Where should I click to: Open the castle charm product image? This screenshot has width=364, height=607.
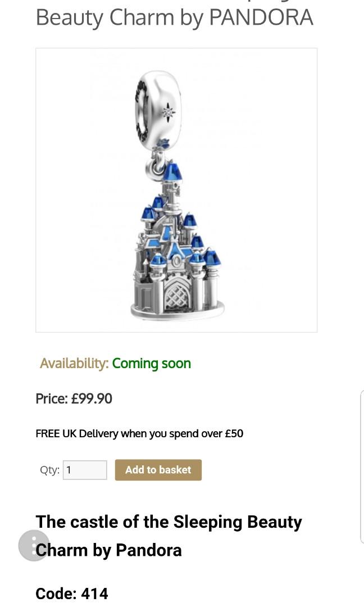point(176,190)
